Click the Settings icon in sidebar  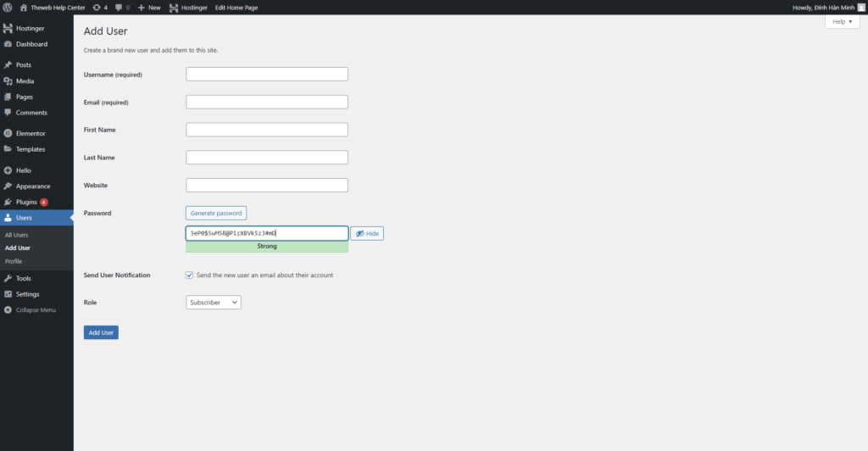(x=8, y=294)
